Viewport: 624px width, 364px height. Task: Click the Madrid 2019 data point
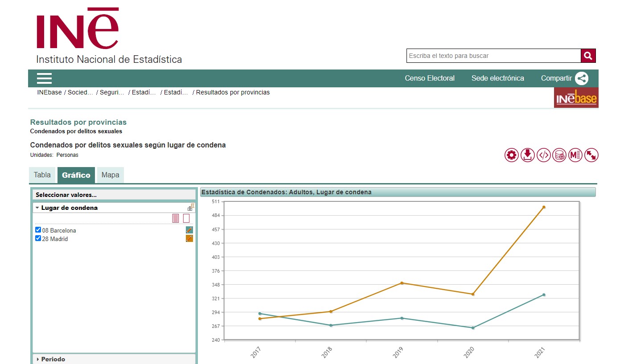tap(402, 283)
